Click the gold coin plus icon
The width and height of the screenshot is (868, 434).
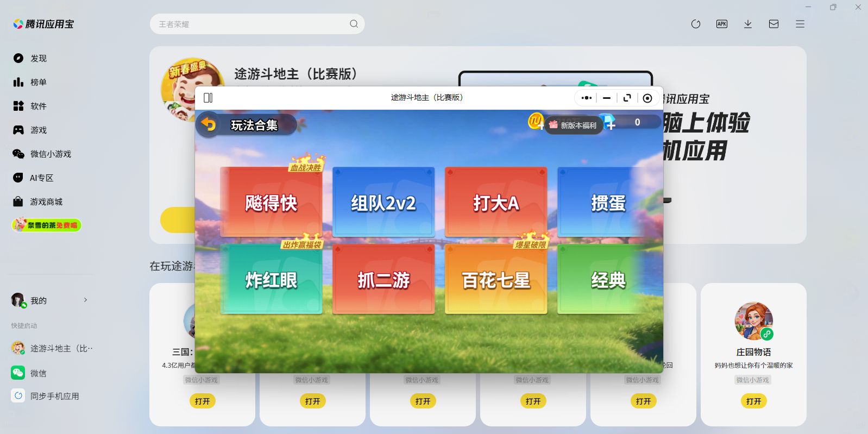536,121
